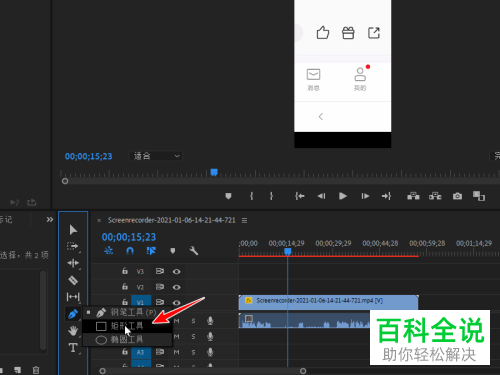Click the Program monitor zoom scroll handle
This screenshot has width=500, height=375.
point(65,181)
